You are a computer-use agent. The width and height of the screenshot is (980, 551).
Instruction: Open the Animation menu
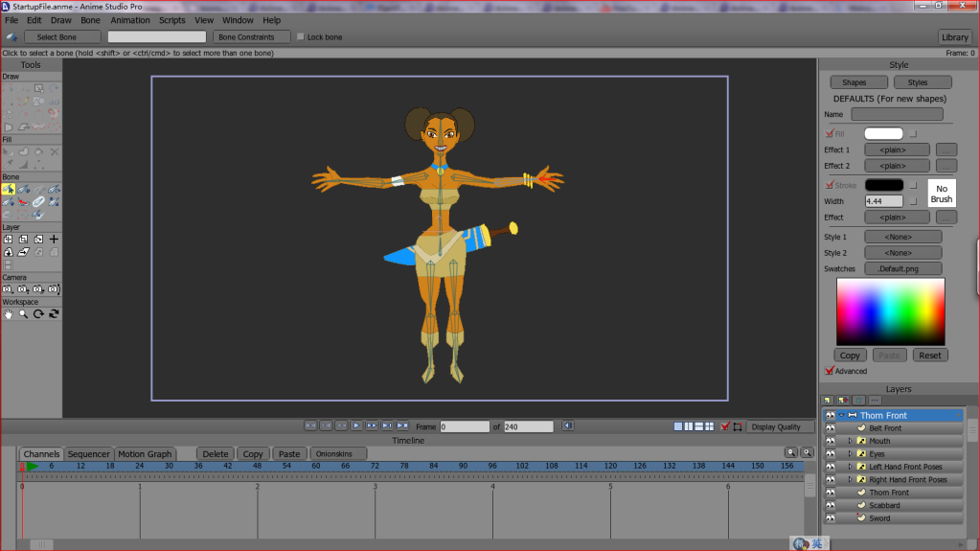point(130,20)
